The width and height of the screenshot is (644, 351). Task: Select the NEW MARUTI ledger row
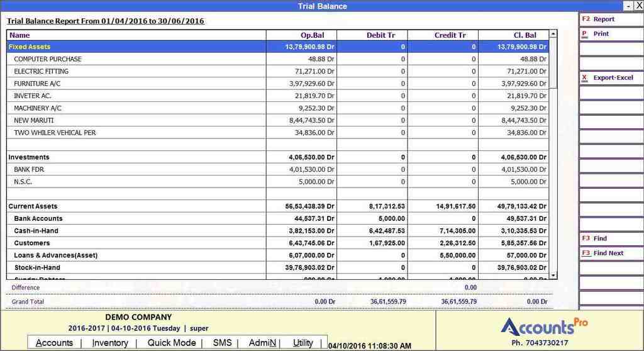click(34, 120)
